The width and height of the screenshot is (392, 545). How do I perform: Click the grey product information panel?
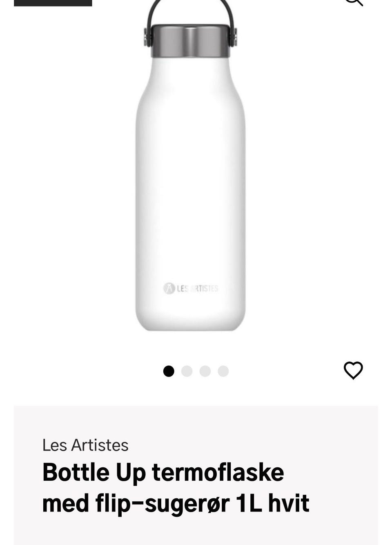[x=196, y=475]
